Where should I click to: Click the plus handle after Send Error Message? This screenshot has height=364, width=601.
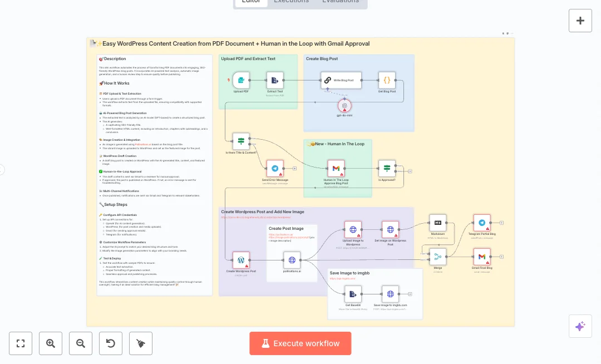tap(295, 168)
